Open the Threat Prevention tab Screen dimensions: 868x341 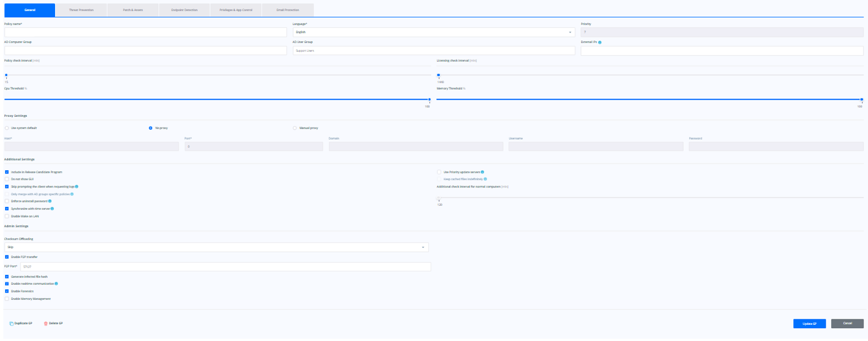tap(81, 10)
